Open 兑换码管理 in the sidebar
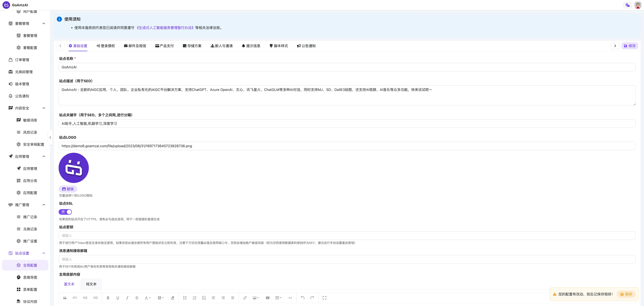Viewport: 644px width, 306px height. click(25, 72)
